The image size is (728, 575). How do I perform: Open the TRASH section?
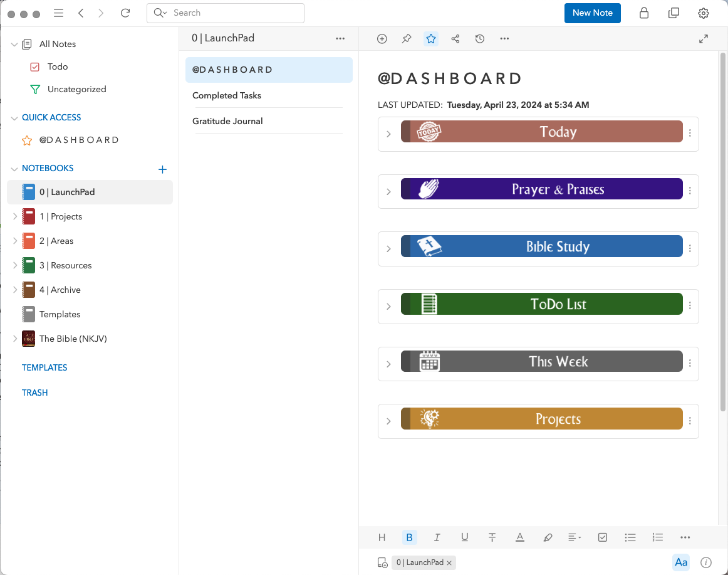[35, 393]
